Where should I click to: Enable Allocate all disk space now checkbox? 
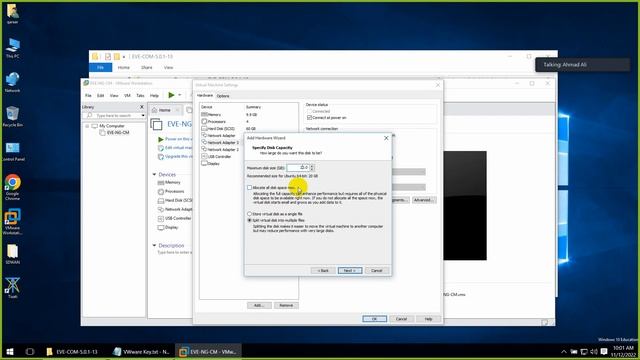pyautogui.click(x=249, y=187)
